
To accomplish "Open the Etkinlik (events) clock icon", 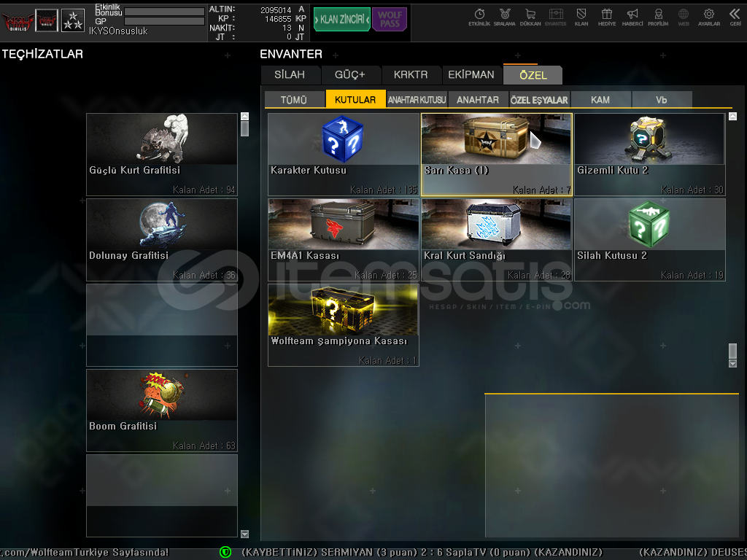I will pyautogui.click(x=479, y=17).
